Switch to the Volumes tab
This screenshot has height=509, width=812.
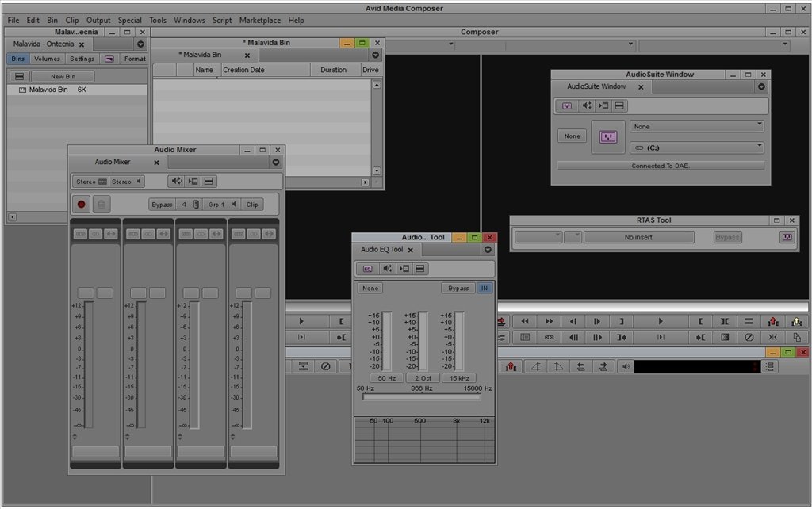tap(47, 59)
